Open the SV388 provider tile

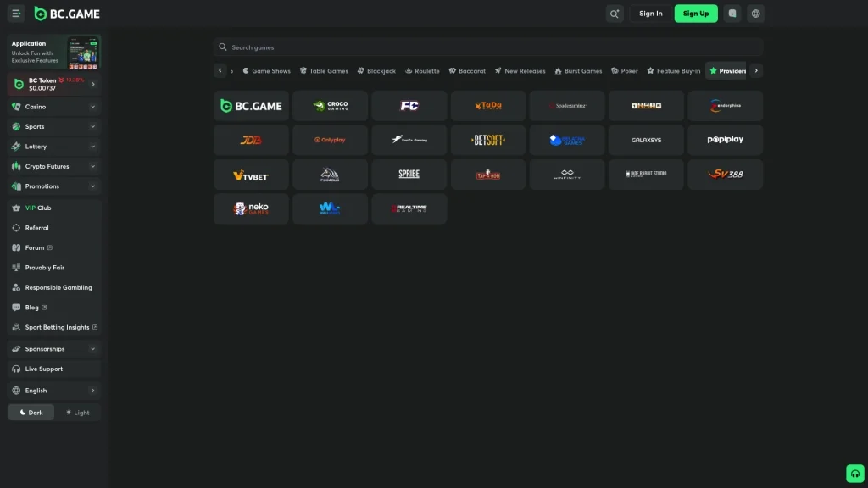tap(726, 175)
